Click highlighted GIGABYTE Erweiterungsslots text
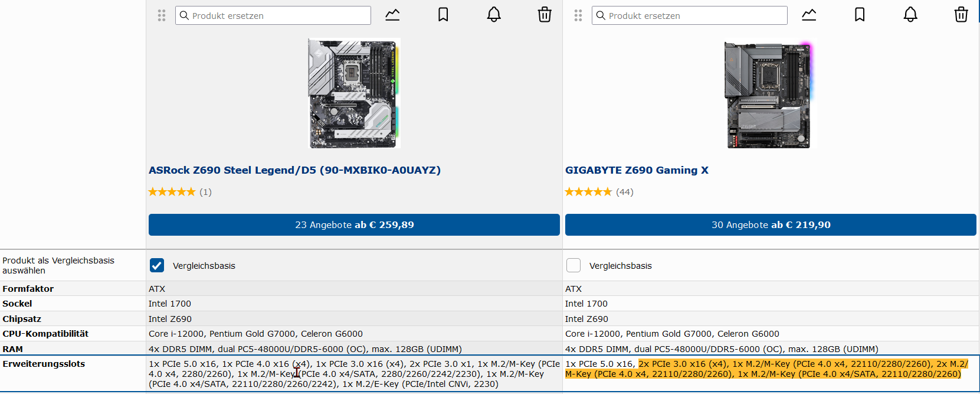 pos(767,369)
